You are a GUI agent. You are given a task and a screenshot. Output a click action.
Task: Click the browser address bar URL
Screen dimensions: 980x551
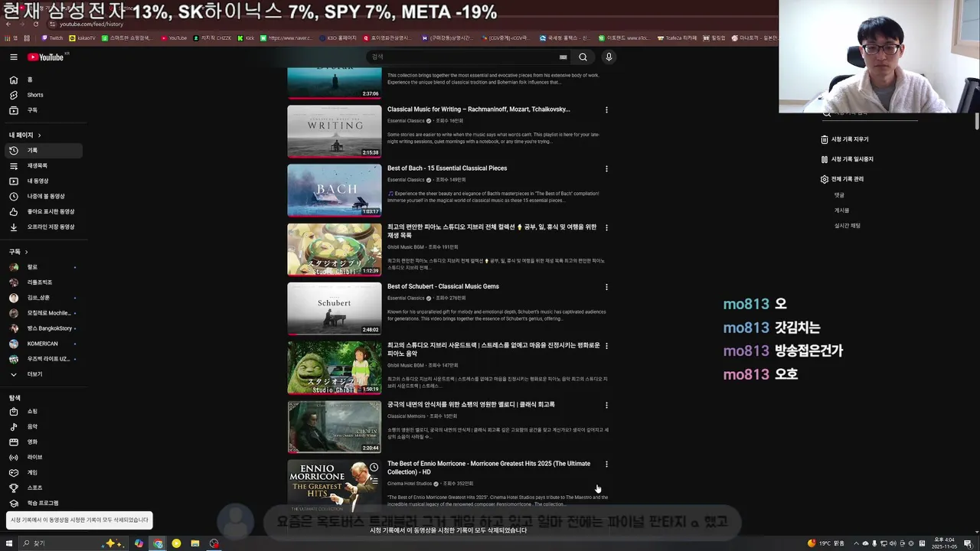pyautogui.click(x=91, y=24)
